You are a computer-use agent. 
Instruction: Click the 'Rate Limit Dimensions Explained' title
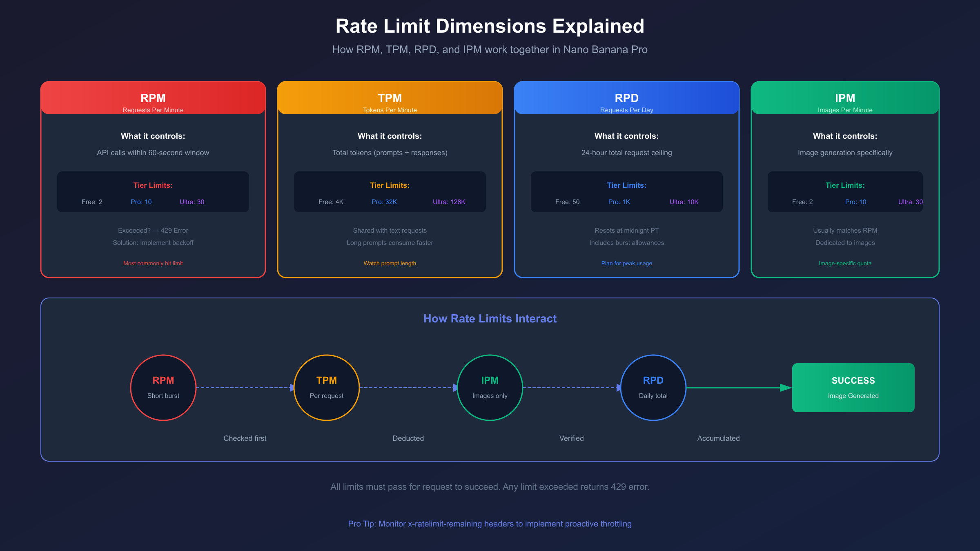pyautogui.click(x=490, y=26)
